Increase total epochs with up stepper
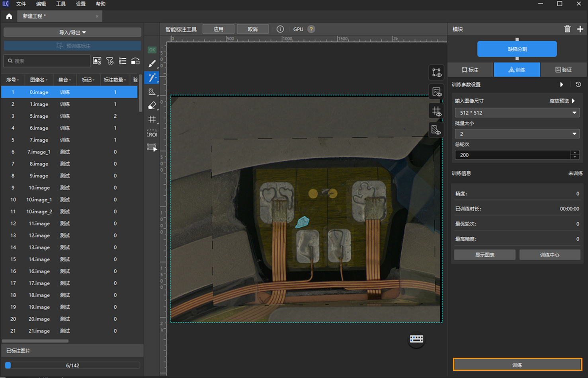This screenshot has width=588, height=378. (x=575, y=153)
